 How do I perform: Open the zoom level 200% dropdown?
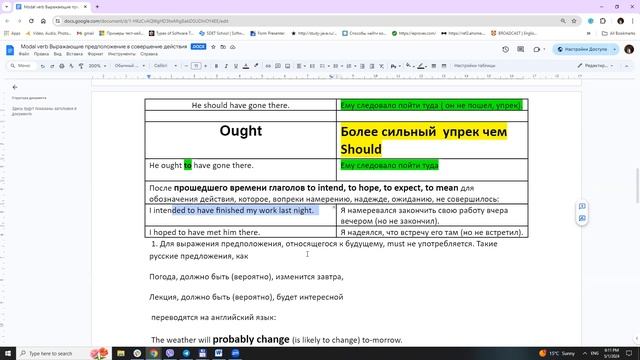[x=98, y=66]
